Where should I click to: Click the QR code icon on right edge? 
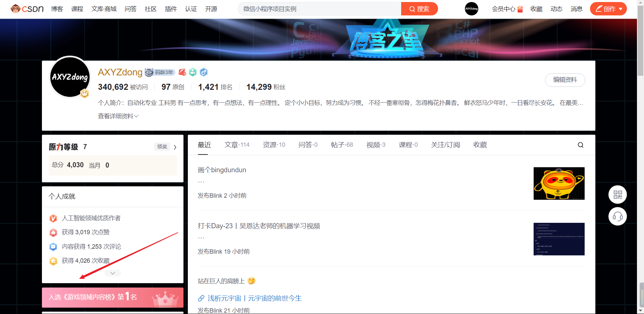click(x=618, y=194)
